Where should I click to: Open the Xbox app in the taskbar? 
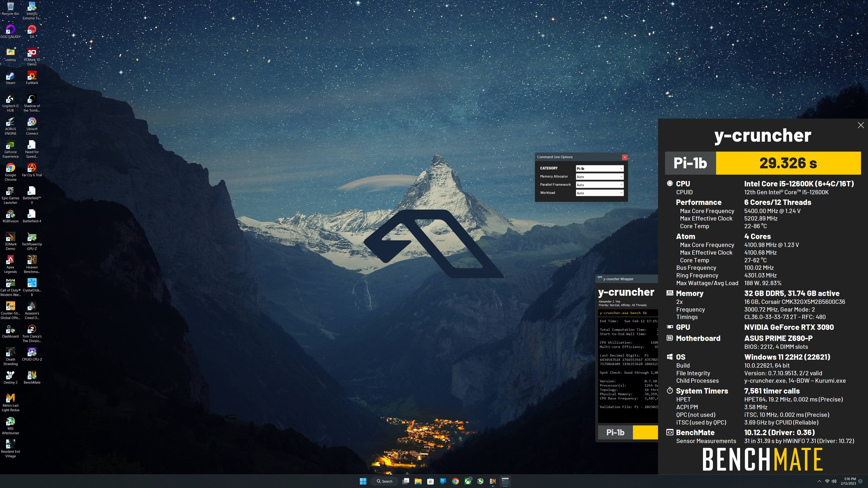coord(468,481)
